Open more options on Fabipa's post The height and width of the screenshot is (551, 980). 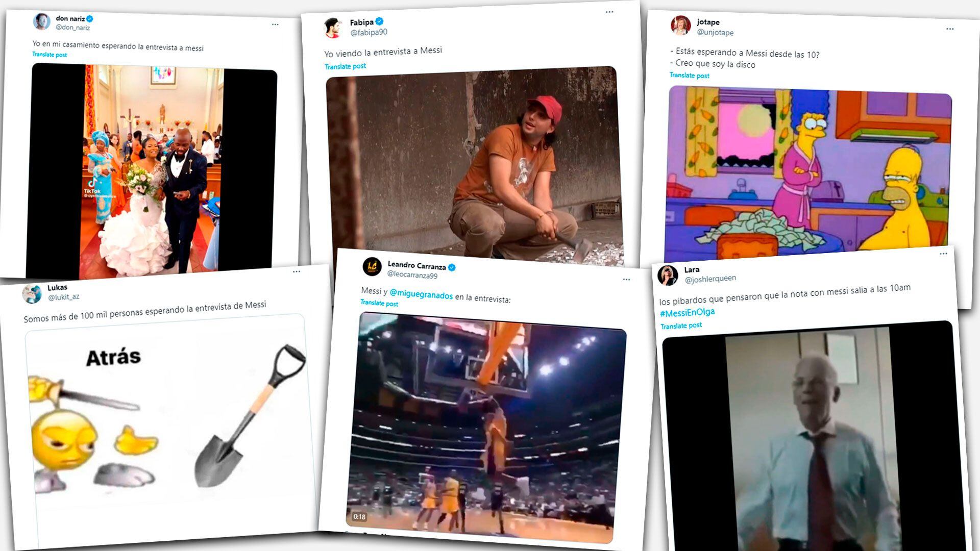point(609,12)
